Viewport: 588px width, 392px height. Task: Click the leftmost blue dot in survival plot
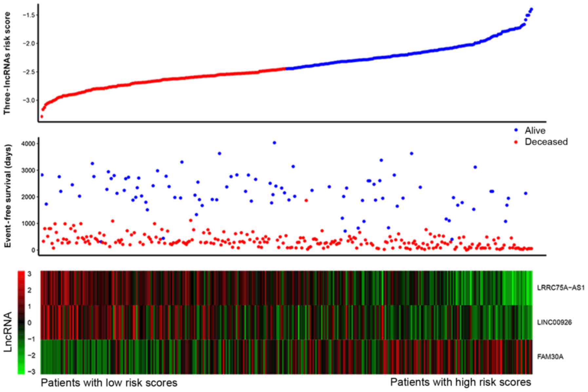[x=42, y=175]
